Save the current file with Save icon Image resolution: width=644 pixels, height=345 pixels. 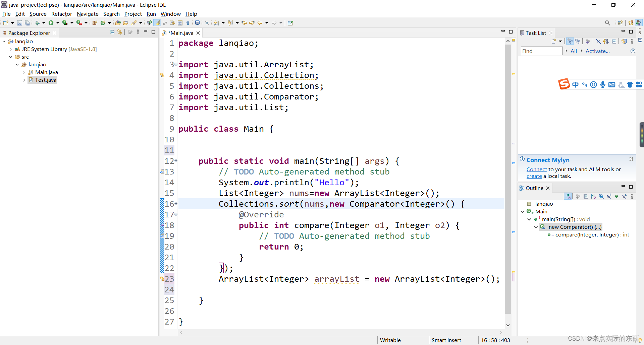click(x=19, y=23)
